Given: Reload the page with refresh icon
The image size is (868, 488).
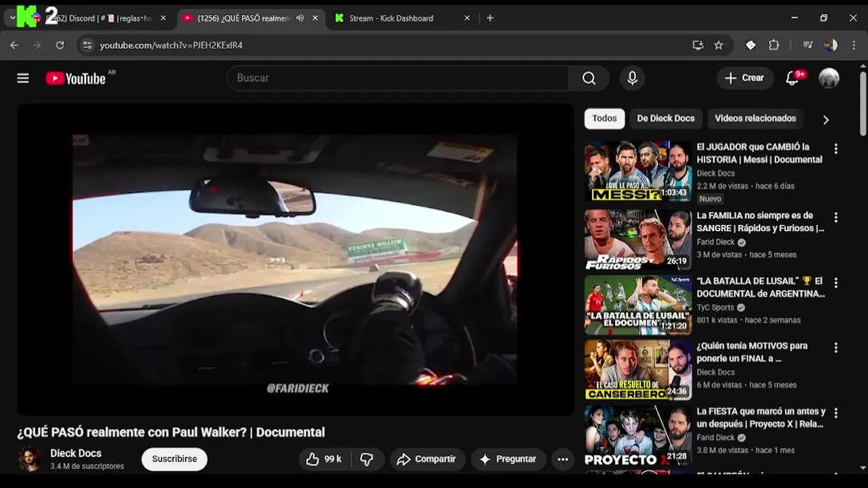Looking at the screenshot, I should 60,45.
